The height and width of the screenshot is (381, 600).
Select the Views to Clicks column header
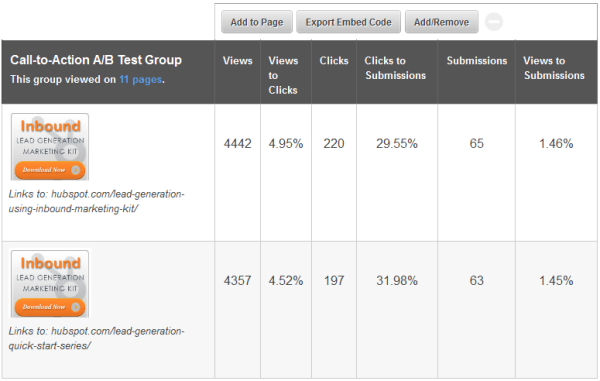click(283, 75)
